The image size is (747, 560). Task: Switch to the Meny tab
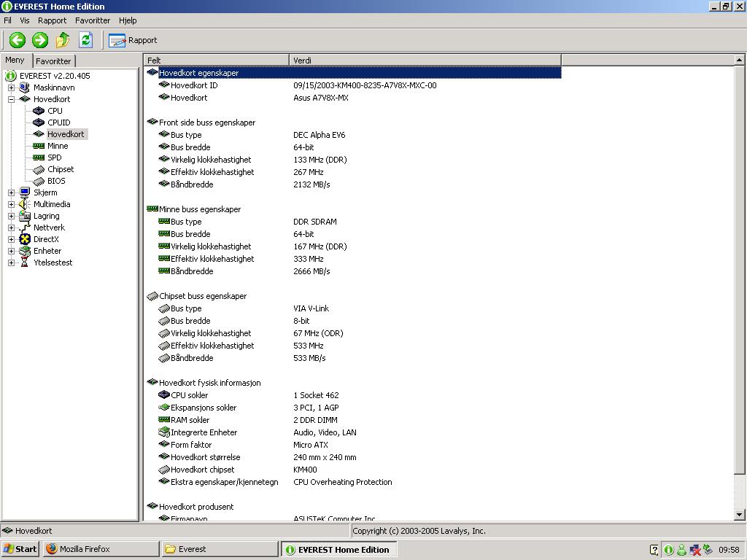point(15,60)
